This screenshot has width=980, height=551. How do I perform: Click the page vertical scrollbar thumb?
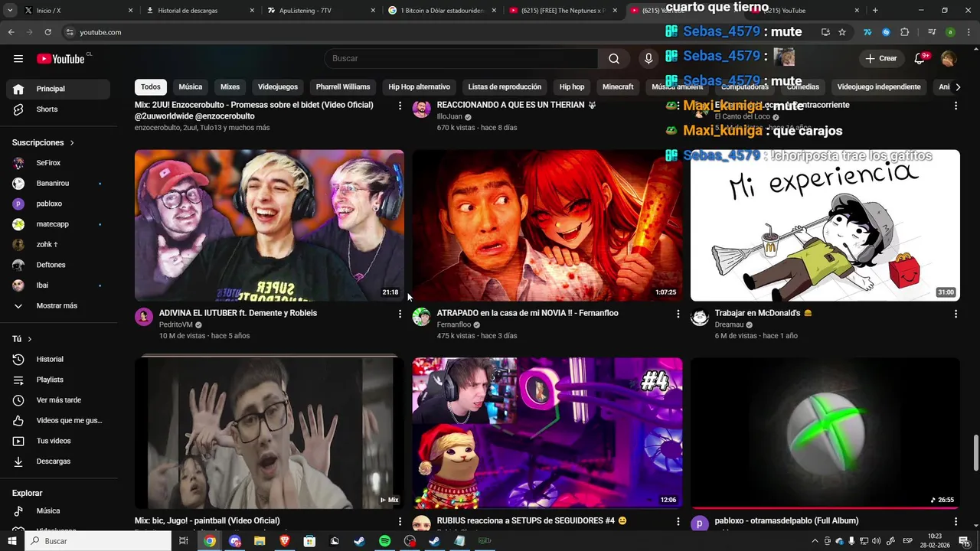pyautogui.click(x=975, y=453)
